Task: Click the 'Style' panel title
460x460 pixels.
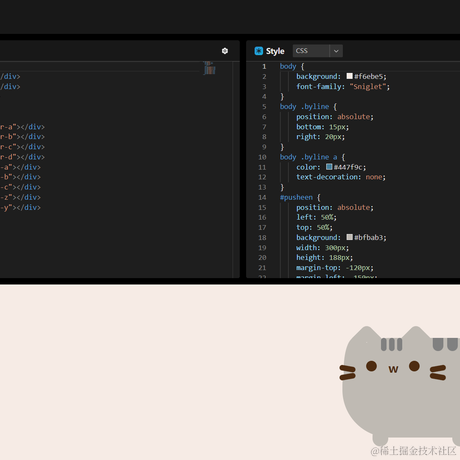Action: point(275,51)
